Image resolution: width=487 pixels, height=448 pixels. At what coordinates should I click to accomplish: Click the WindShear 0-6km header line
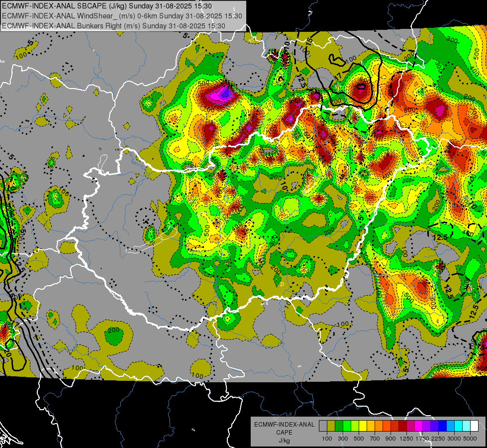[x=122, y=16]
